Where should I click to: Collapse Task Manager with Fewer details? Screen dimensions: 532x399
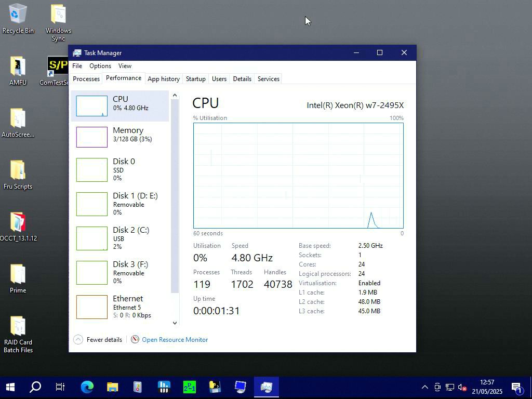pos(98,340)
